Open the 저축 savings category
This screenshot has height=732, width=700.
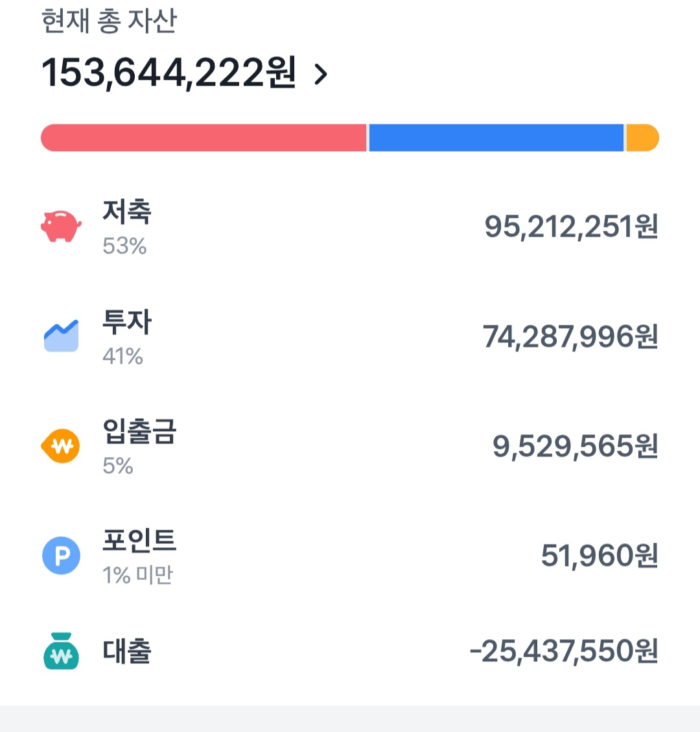pos(127,213)
